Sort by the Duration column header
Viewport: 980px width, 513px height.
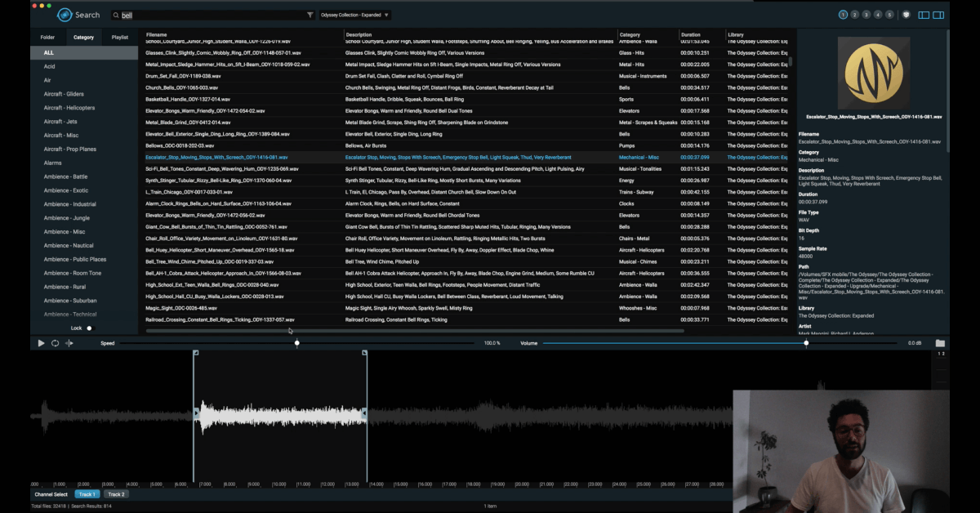(691, 35)
